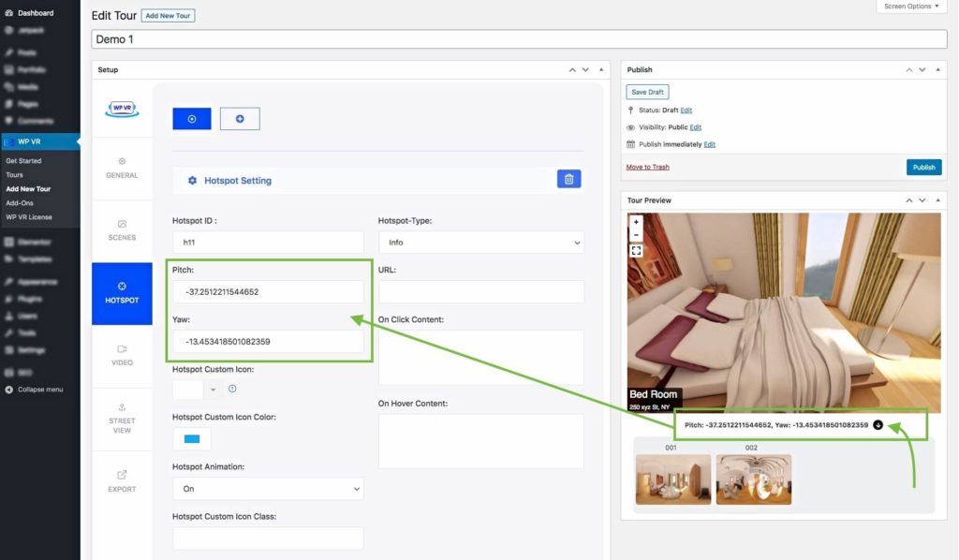The width and height of the screenshot is (959, 560).
Task: Pick the Hotspot Custom Icon Color swatch
Action: 192,439
